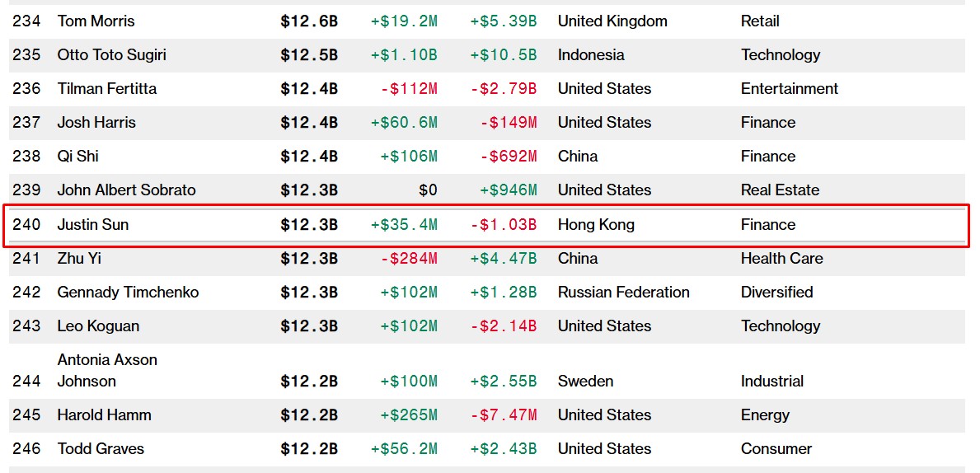Open Tilman Fertitta's billionaire profile
This screenshot has width=980, height=473.
pyautogui.click(x=107, y=88)
